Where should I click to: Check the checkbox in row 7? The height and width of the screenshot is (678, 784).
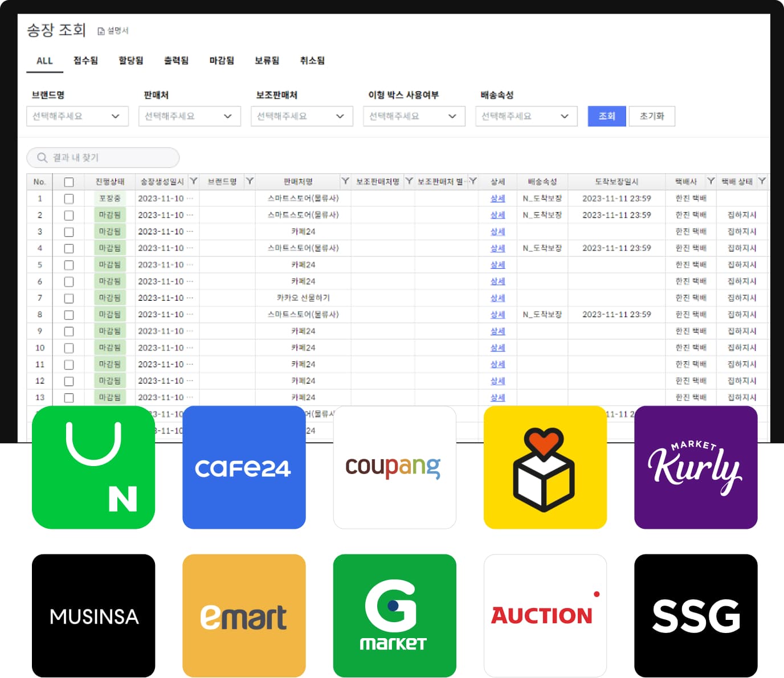click(69, 298)
